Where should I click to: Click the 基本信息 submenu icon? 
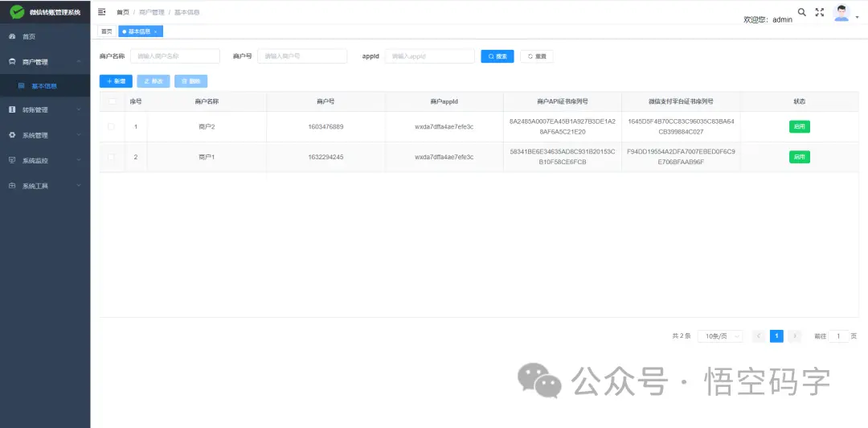pyautogui.click(x=21, y=86)
